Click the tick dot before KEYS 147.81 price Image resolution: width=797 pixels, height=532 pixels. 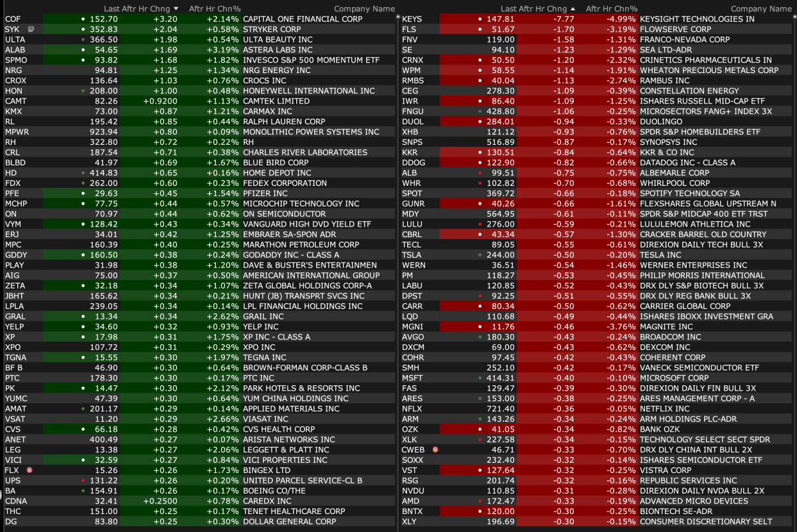(x=480, y=19)
